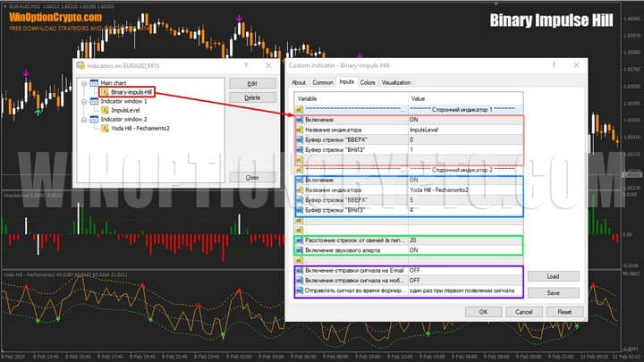Toggle the E-mail signal OFF value
The height and width of the screenshot is (362, 644).
(463, 271)
